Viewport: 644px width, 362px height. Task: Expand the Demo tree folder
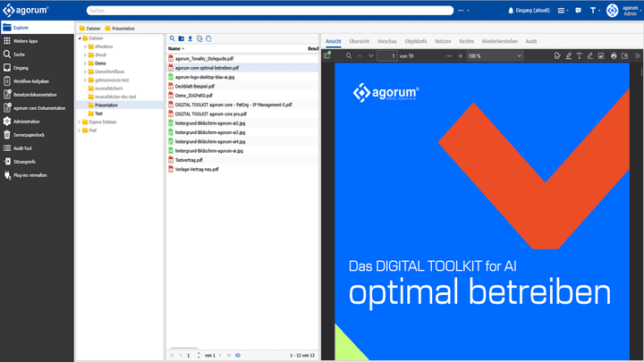[85, 63]
